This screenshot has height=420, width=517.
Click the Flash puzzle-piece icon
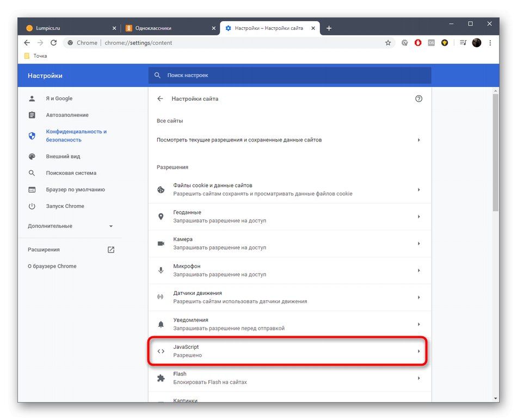[161, 378]
